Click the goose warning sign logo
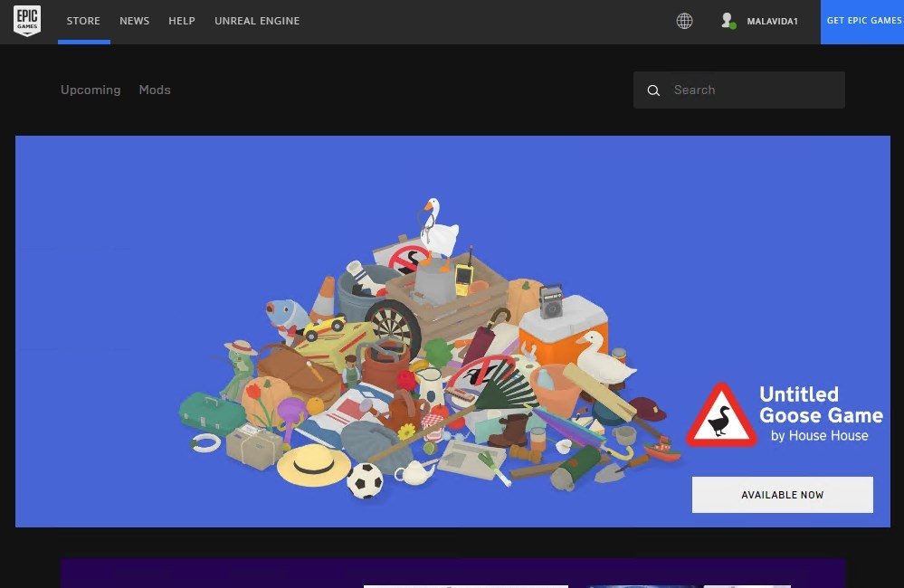 coord(720,415)
